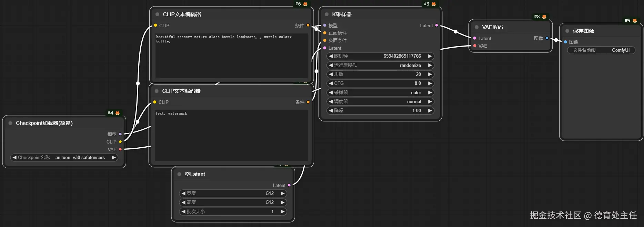Screen dimensions: 644x227
Task: Click the 模型 input port on K采样器
Action: [x=325, y=26]
